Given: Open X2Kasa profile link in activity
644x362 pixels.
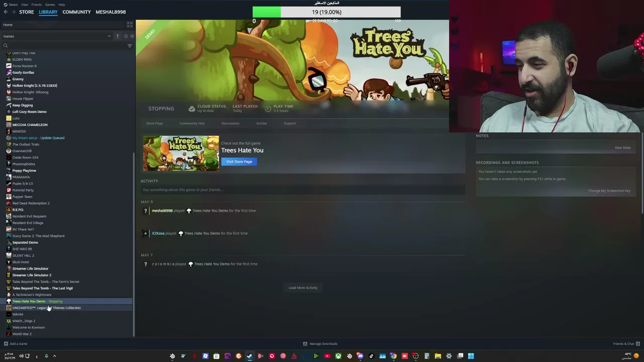Looking at the screenshot, I should pyautogui.click(x=158, y=233).
